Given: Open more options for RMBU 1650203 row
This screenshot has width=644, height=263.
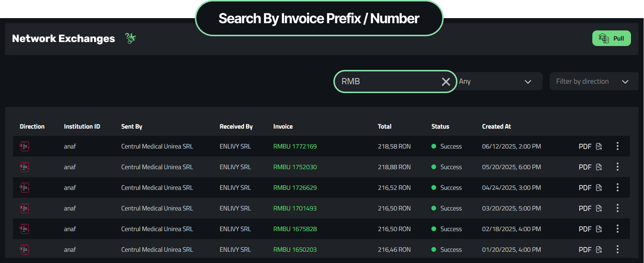Looking at the screenshot, I should pyautogui.click(x=617, y=249).
